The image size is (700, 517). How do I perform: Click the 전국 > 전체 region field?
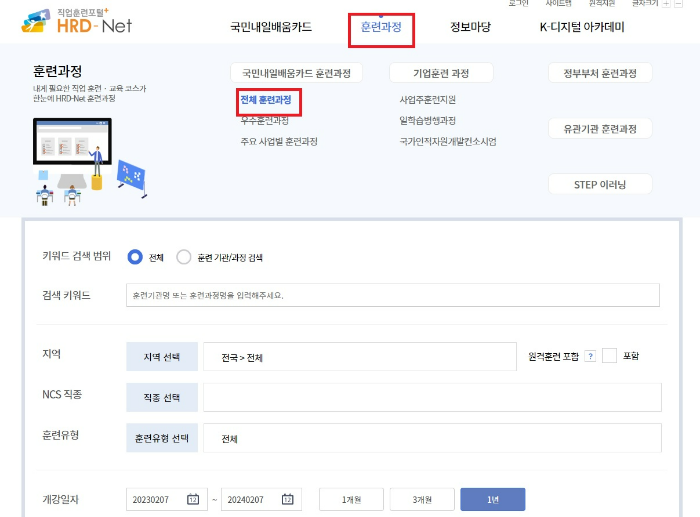tap(360, 356)
